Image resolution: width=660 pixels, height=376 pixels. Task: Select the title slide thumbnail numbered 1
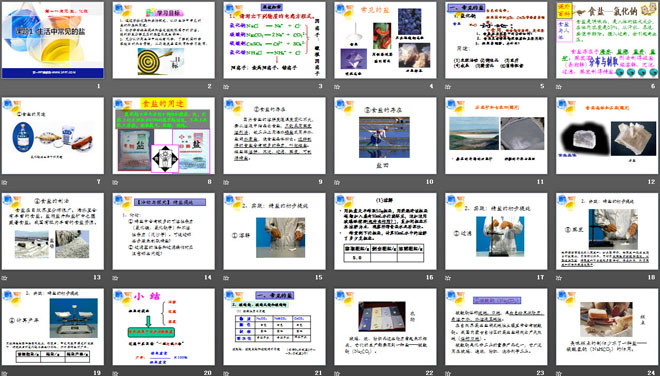pyautogui.click(x=53, y=40)
